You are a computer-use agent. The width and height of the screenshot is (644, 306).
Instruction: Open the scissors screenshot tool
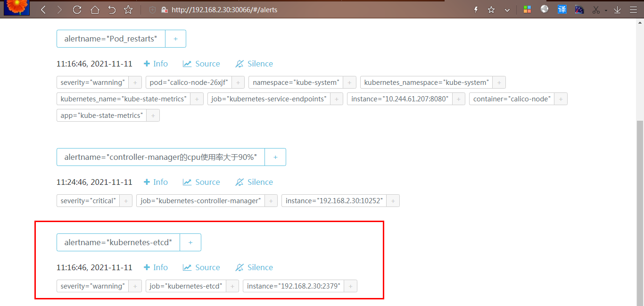596,9
